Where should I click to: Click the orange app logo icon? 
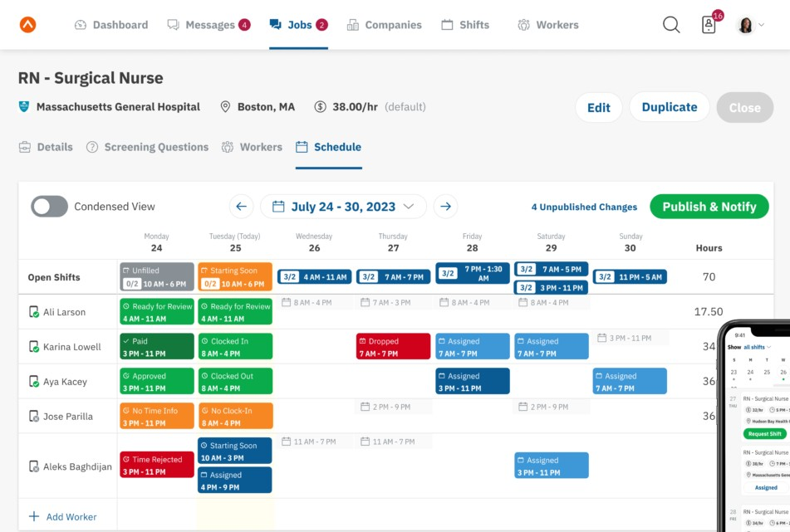[27, 25]
